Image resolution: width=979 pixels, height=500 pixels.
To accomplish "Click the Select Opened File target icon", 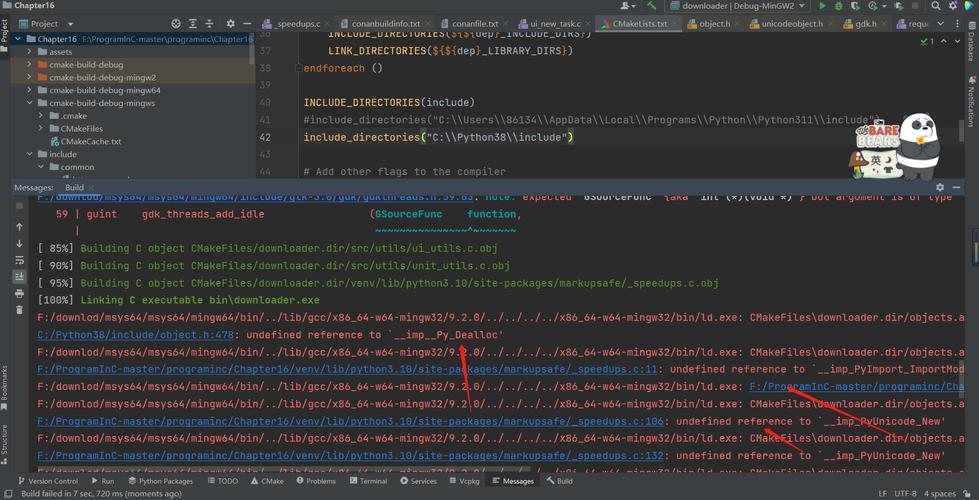I will click(x=176, y=24).
